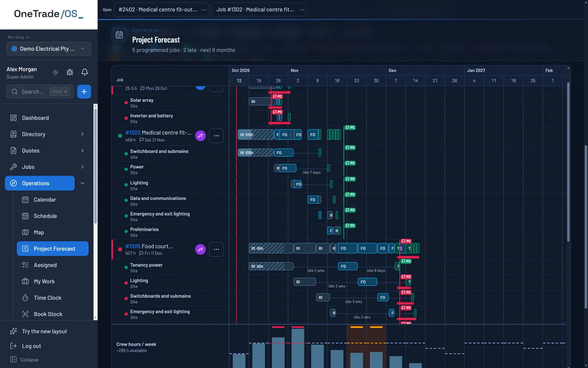Open job link #1302 in forecast
The height and width of the screenshot is (368, 588).
pos(133,132)
